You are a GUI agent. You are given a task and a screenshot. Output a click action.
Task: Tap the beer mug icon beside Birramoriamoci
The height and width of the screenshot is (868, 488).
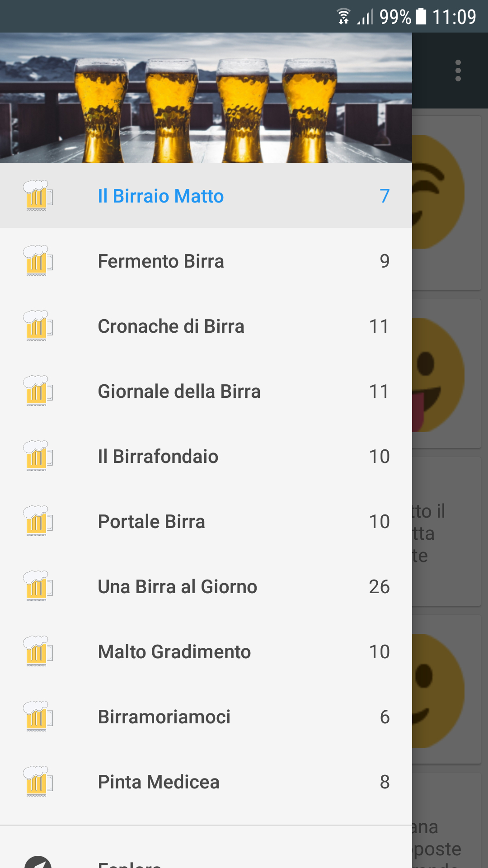pyautogui.click(x=38, y=717)
